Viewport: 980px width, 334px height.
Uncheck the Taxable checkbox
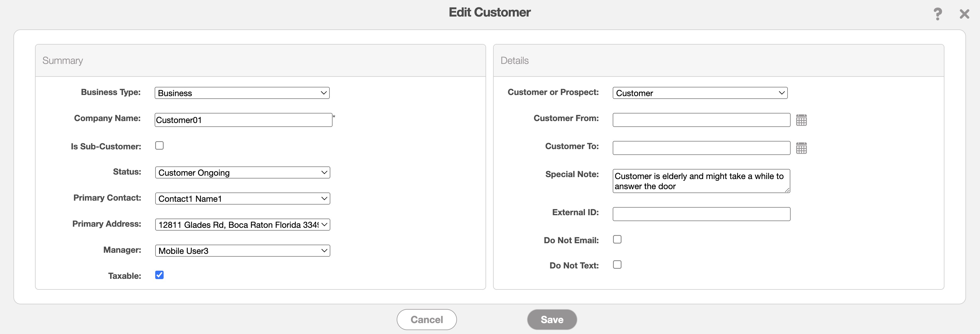pos(159,275)
